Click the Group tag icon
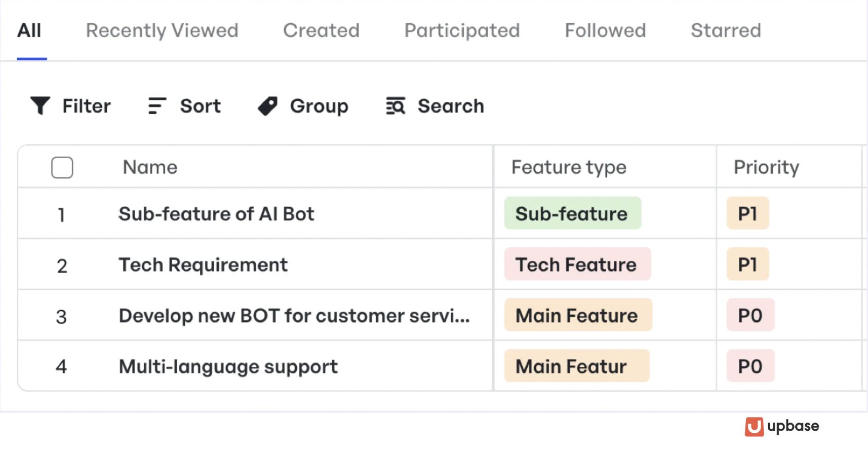Viewport: 868px width, 451px height. (x=268, y=106)
